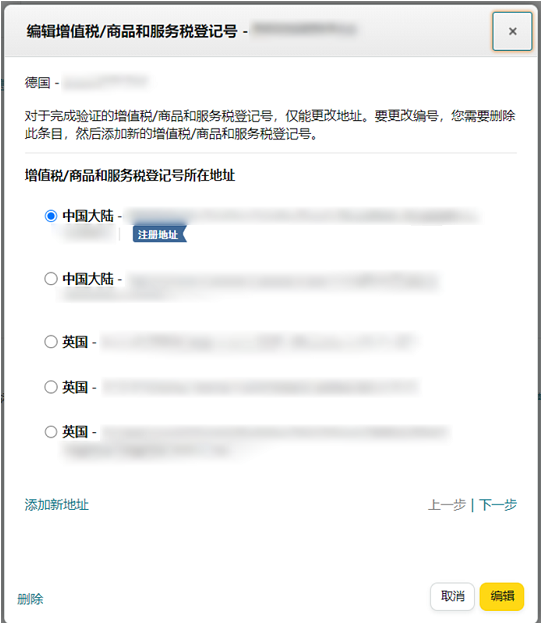The image size is (542, 623).
Task: Select the unselected second 中国大陆 radio button
Action: (x=51, y=279)
